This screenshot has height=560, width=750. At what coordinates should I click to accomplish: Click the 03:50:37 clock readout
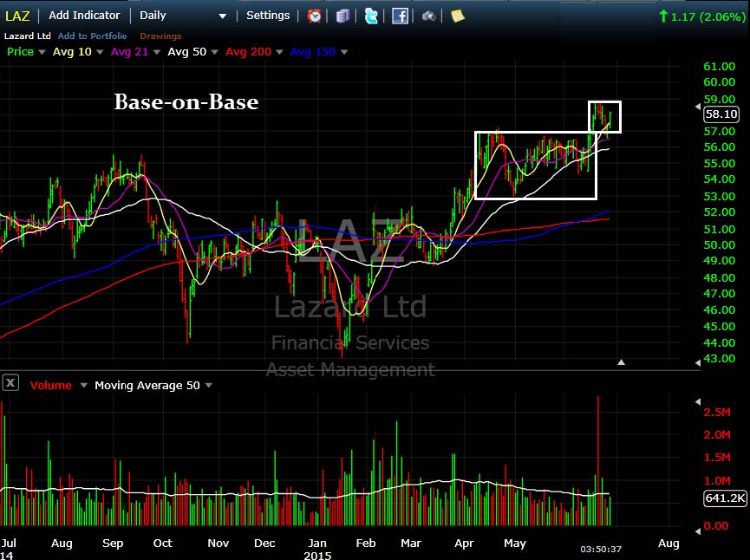[601, 549]
